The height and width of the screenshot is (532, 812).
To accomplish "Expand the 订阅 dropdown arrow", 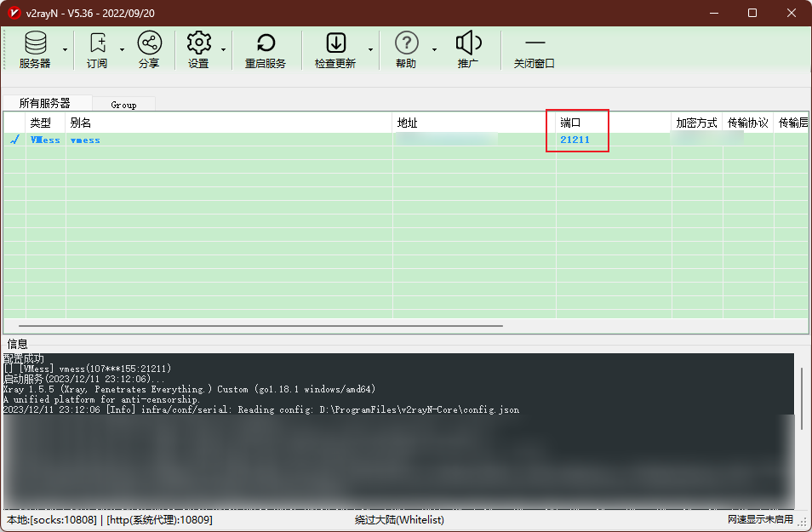I will coord(123,49).
